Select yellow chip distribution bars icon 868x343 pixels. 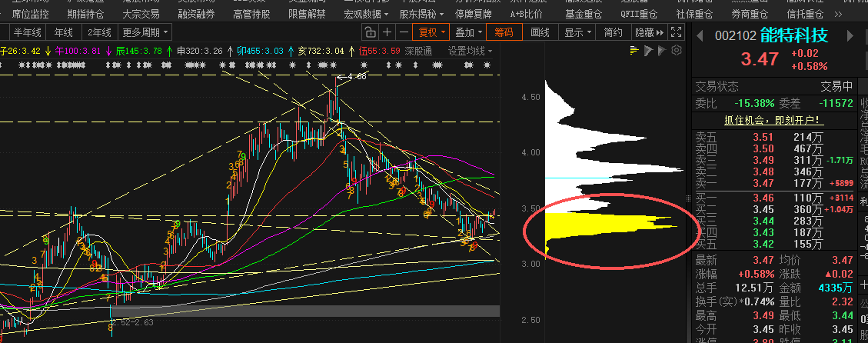(x=635, y=51)
